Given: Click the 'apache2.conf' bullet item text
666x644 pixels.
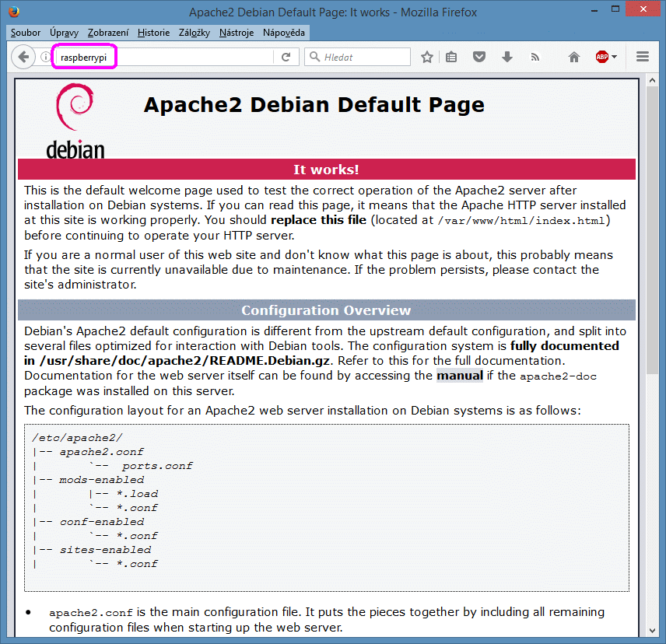Looking at the screenshot, I should 91,613.
